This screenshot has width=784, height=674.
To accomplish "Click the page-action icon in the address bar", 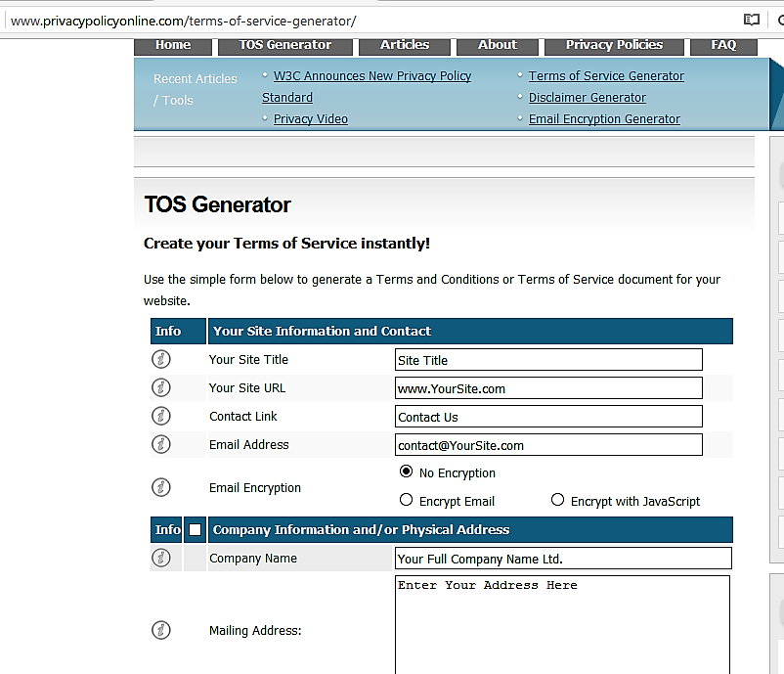I will 751,19.
